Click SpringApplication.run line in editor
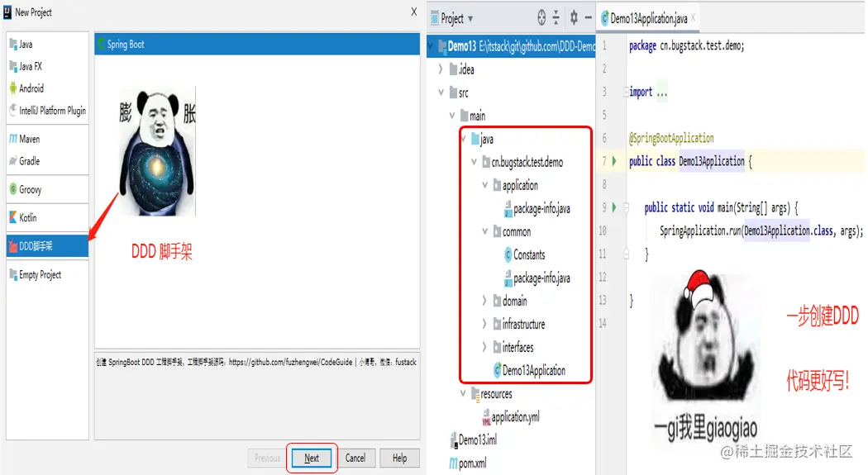 click(761, 231)
